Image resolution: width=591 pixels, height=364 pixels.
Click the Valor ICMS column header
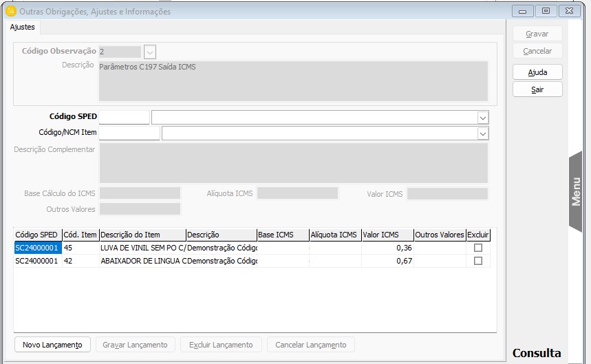point(386,235)
